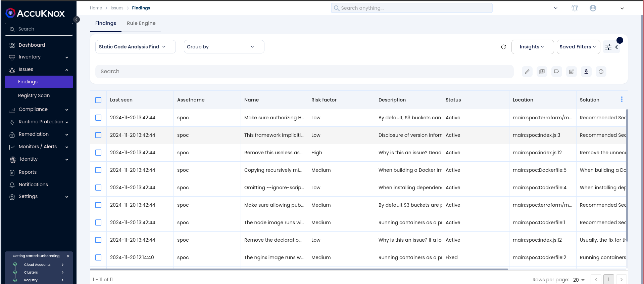Open the Group by dropdown
644x284 pixels.
coord(224,47)
